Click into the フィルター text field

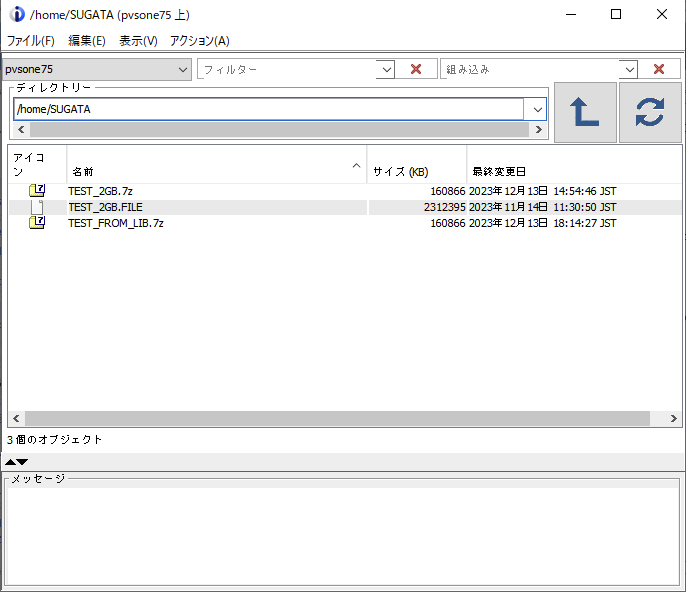tap(287, 69)
